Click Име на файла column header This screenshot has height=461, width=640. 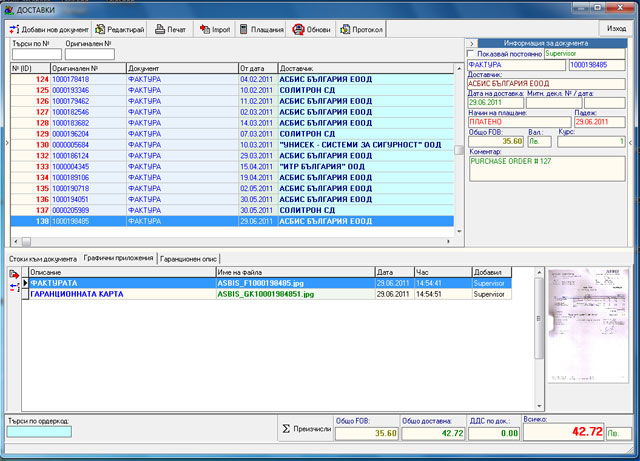(x=295, y=272)
